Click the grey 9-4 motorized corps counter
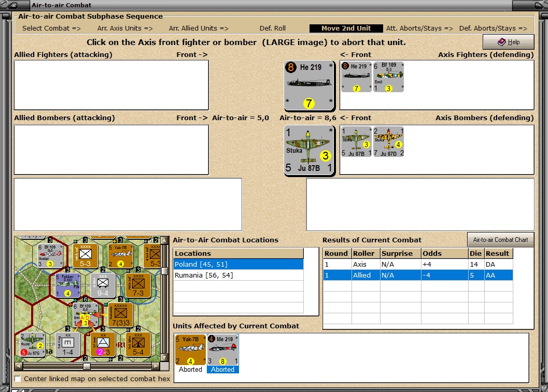The width and height of the screenshot is (548, 392). [x=103, y=285]
